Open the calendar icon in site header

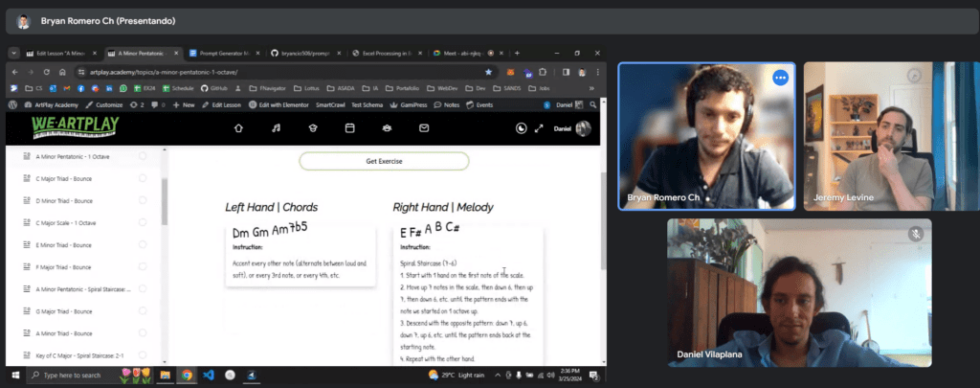coord(349,127)
